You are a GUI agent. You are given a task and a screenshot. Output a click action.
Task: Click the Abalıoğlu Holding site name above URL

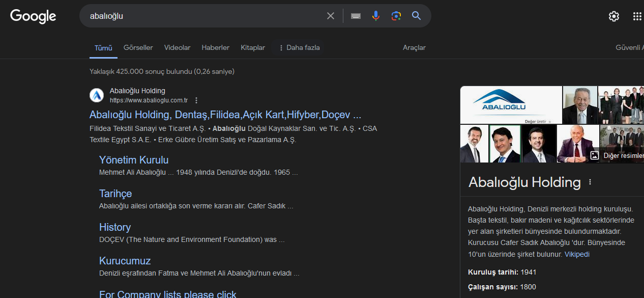pos(137,91)
